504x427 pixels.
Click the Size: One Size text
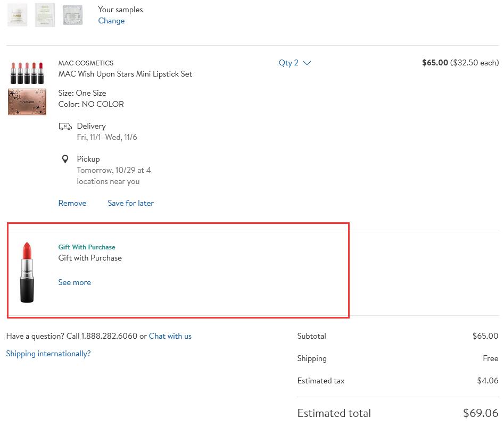coord(82,93)
